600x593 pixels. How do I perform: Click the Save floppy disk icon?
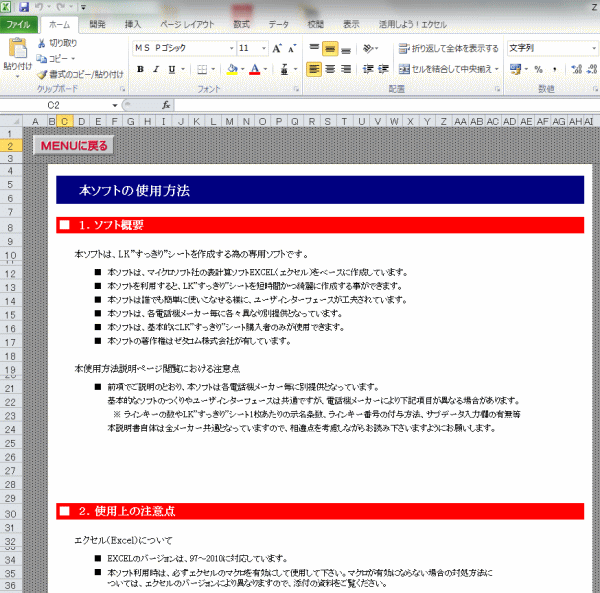point(24,7)
